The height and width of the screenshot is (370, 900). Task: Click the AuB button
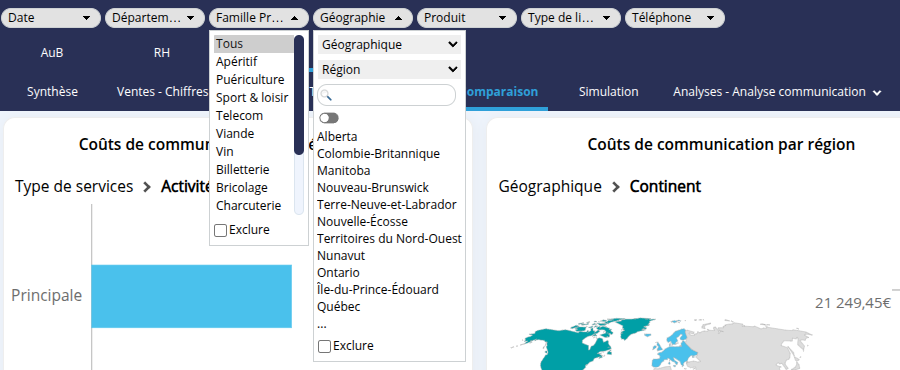(52, 53)
